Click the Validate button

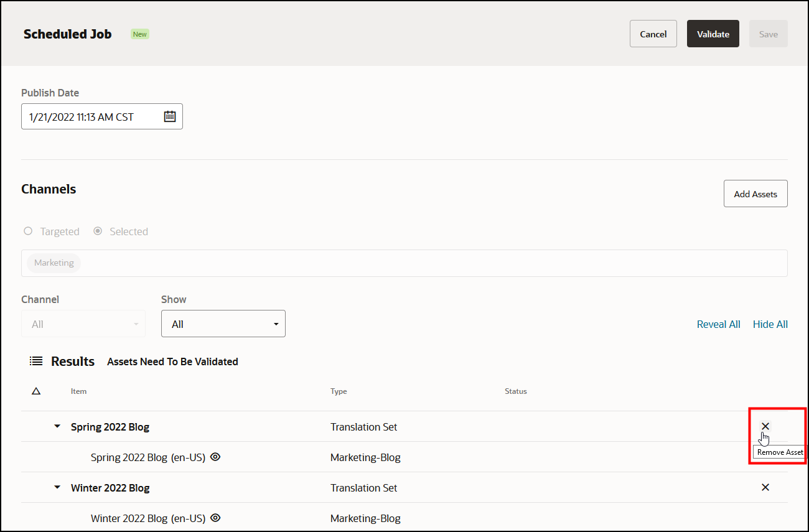(713, 34)
